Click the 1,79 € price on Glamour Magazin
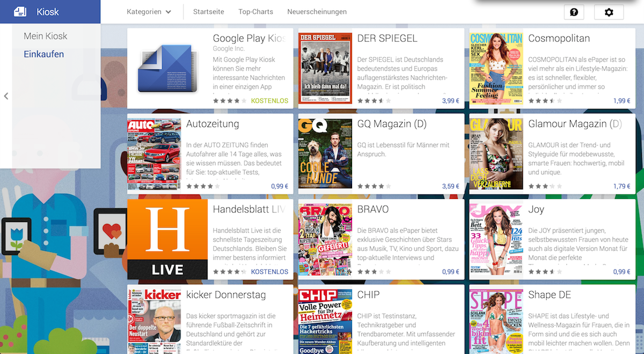644x354 pixels. (x=622, y=186)
